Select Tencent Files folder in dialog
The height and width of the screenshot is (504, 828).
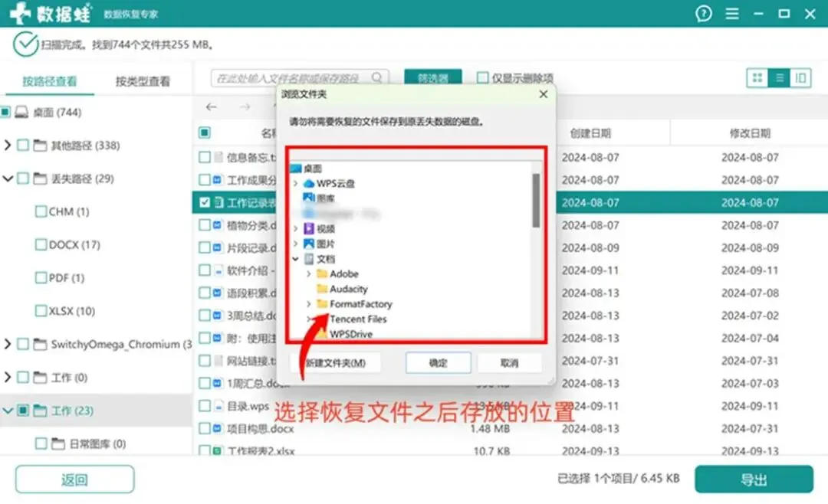(358, 319)
